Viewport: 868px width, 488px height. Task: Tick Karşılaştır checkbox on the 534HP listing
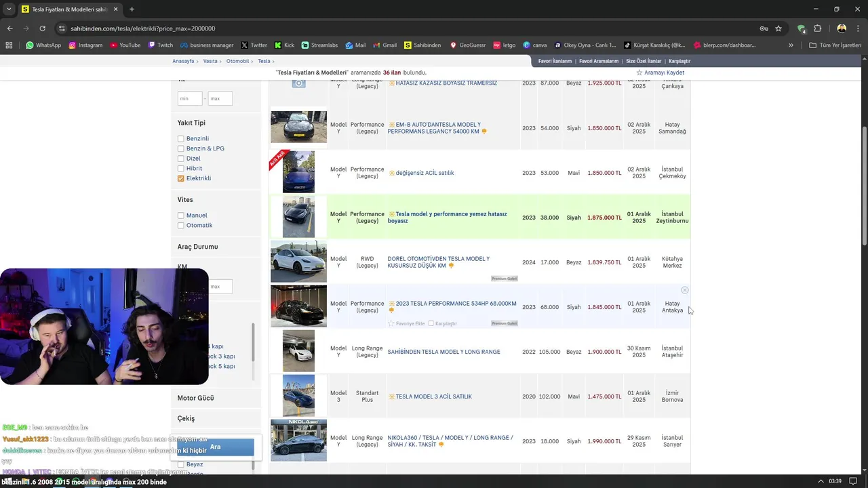(x=431, y=323)
